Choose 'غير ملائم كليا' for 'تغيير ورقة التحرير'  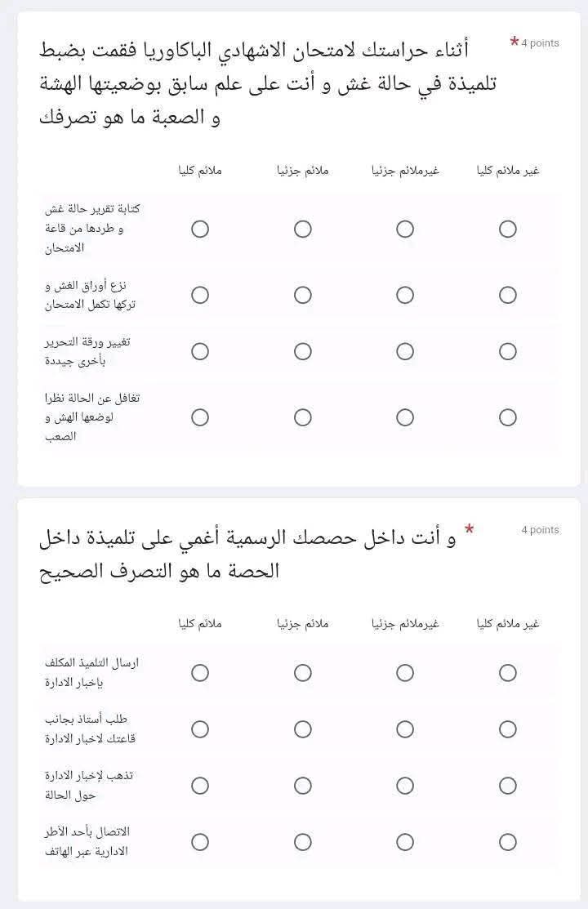pyautogui.click(x=508, y=351)
